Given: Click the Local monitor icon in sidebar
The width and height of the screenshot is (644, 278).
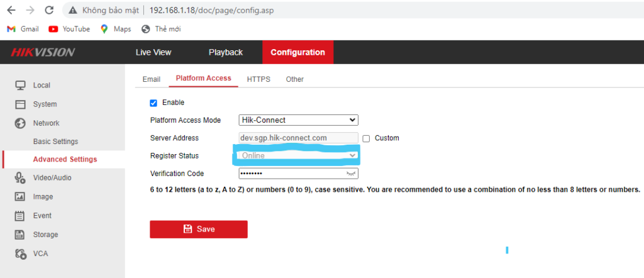Looking at the screenshot, I should coord(20,86).
